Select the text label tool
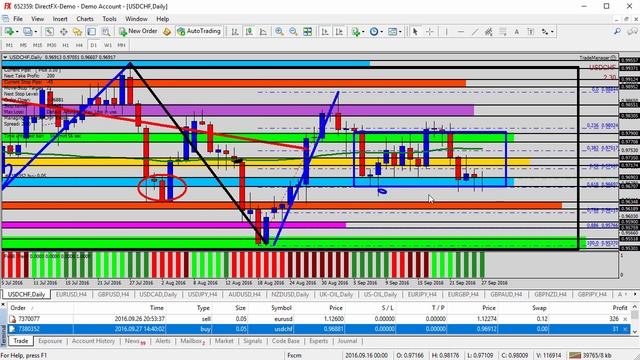This screenshot has width=640, height=360. (x=531, y=31)
